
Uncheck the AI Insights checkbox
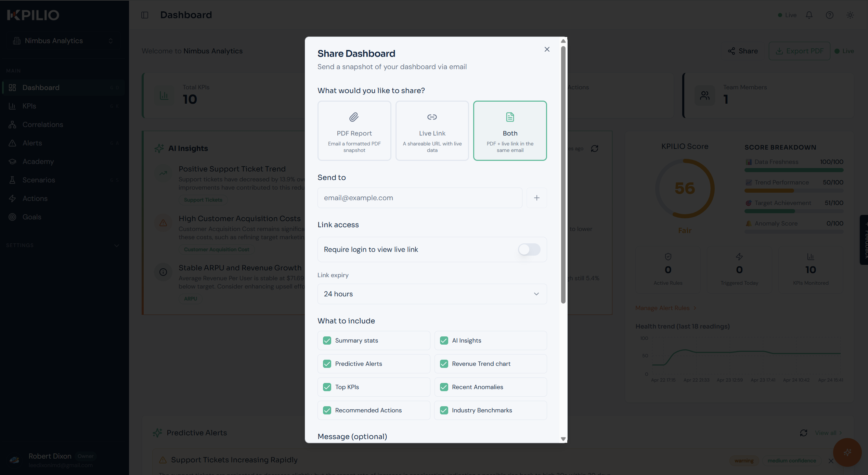click(444, 341)
